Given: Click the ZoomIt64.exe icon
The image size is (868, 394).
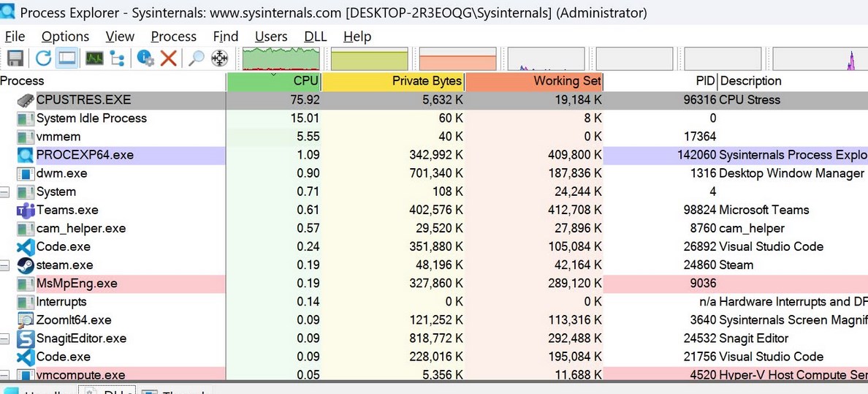Looking at the screenshot, I should point(26,319).
